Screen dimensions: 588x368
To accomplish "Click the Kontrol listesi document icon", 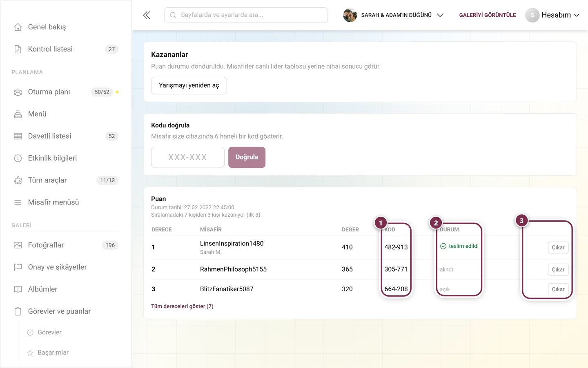I will 18,49.
